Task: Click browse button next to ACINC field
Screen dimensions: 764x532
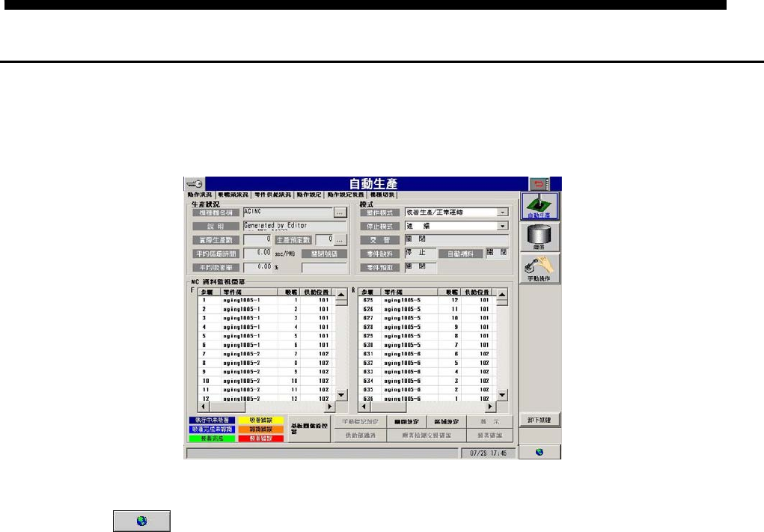Action: coord(340,213)
